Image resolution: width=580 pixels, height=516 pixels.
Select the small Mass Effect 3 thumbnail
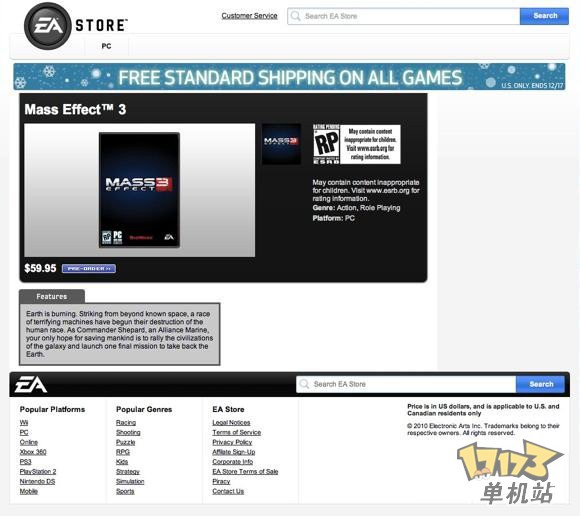(x=281, y=144)
